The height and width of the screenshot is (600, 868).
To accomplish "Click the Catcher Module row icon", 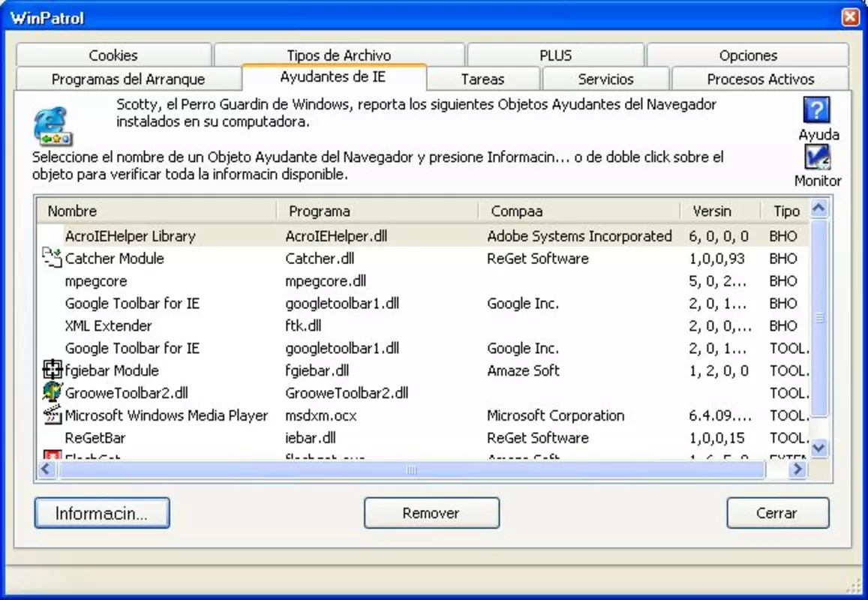I will coord(52,258).
